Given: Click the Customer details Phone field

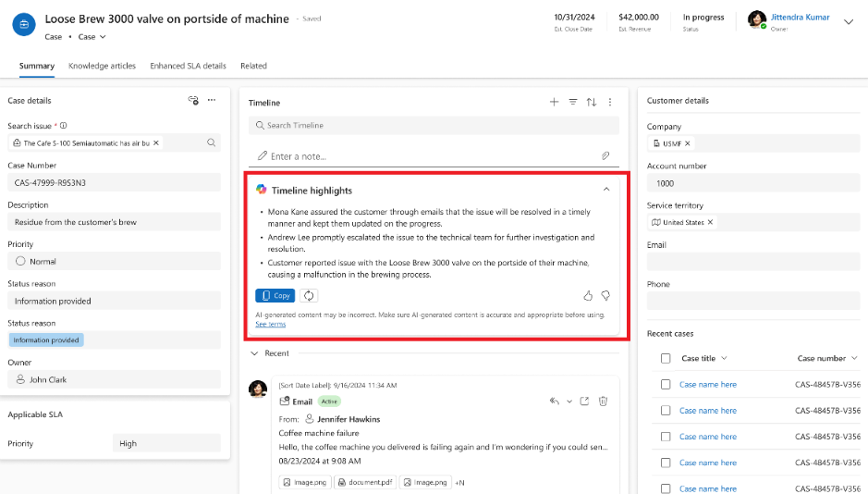Looking at the screenshot, I should (753, 301).
